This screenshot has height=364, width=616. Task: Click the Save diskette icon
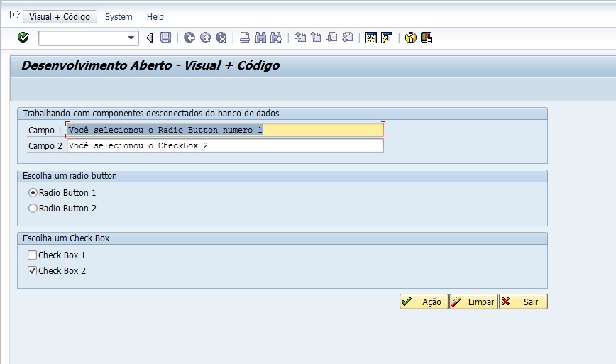[165, 38]
